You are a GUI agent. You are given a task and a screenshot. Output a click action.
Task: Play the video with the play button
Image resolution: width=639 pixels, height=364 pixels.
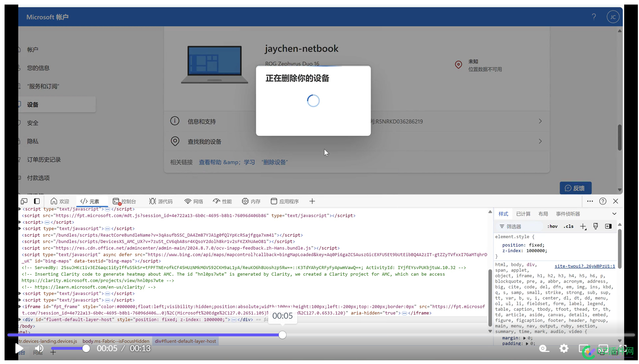point(19,348)
